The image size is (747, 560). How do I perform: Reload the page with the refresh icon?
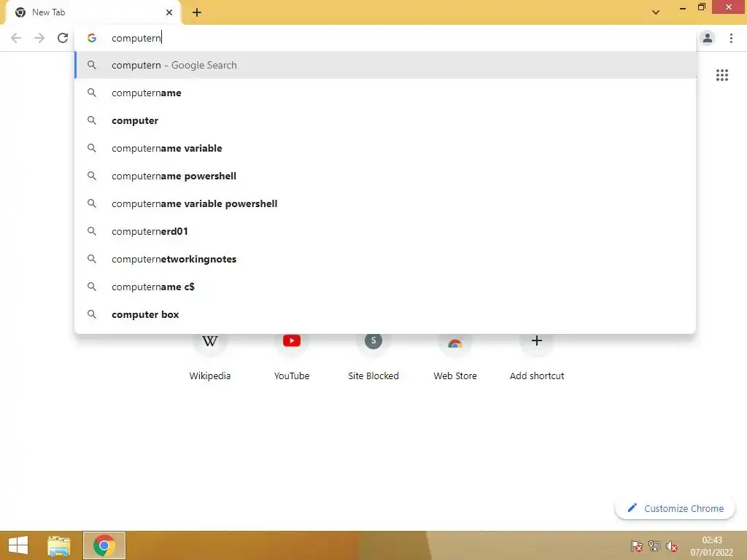click(63, 38)
